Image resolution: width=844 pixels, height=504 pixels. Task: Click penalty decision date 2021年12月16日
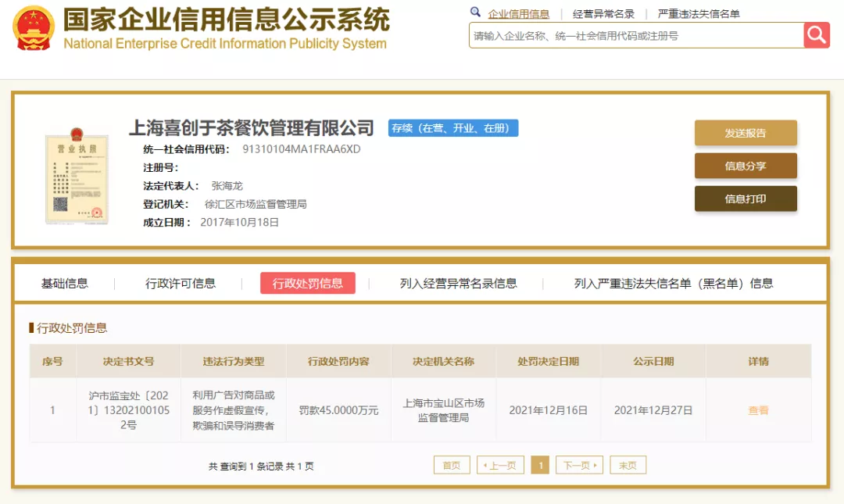pyautogui.click(x=549, y=410)
